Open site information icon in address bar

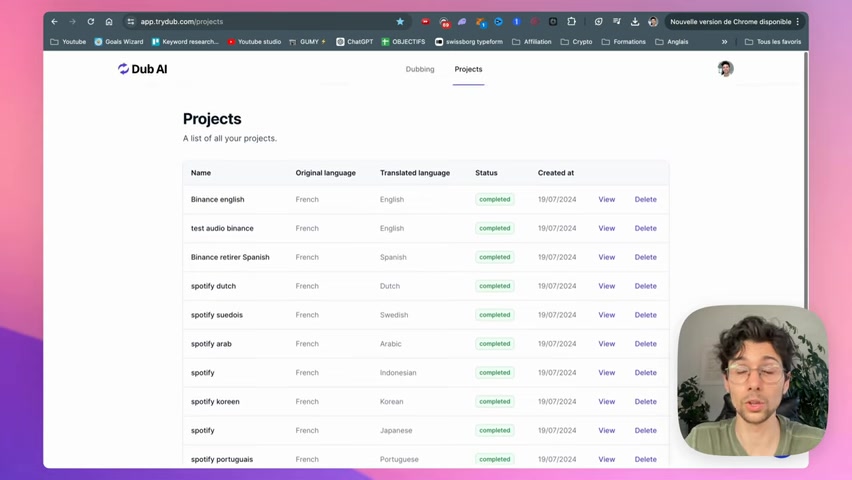click(130, 22)
